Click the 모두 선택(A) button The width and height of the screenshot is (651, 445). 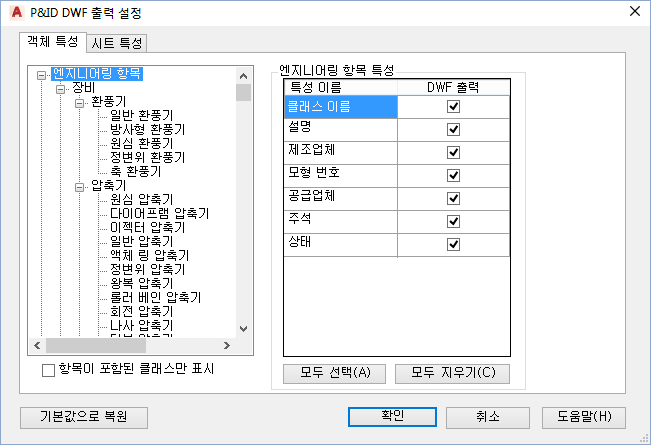335,374
